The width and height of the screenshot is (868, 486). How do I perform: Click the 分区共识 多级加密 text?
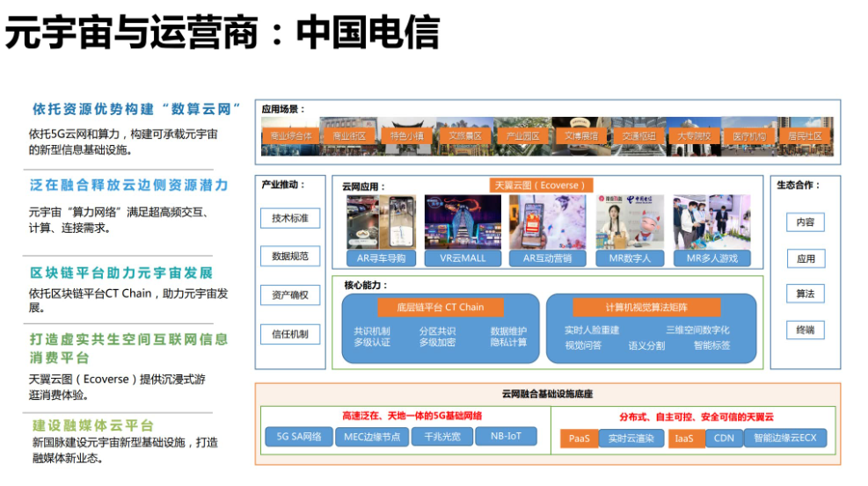(437, 337)
